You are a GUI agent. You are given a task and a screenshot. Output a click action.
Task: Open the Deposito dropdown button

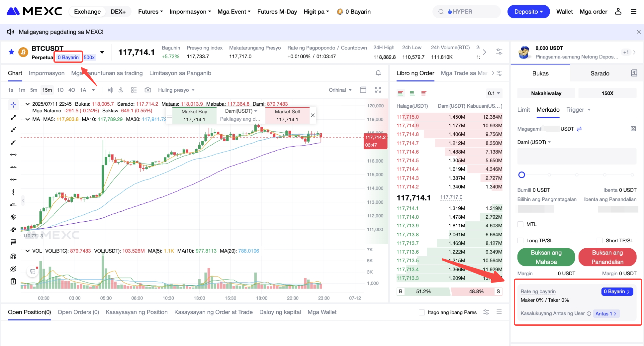(528, 12)
